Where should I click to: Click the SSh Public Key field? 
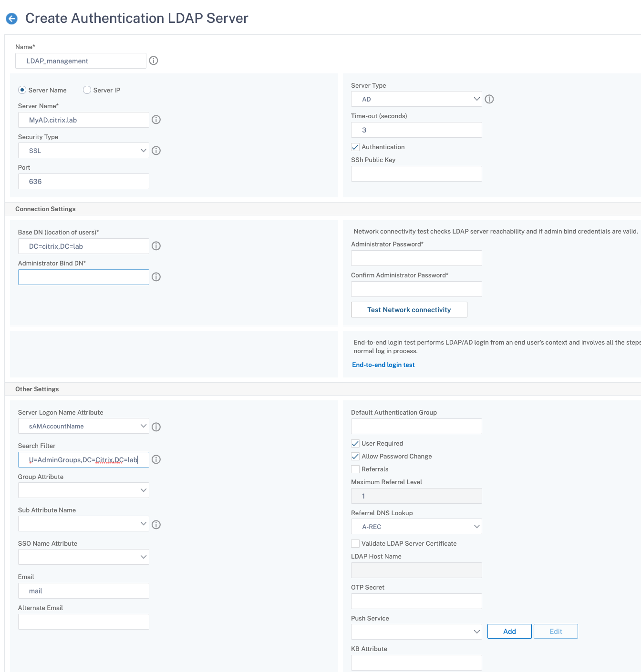[416, 174]
